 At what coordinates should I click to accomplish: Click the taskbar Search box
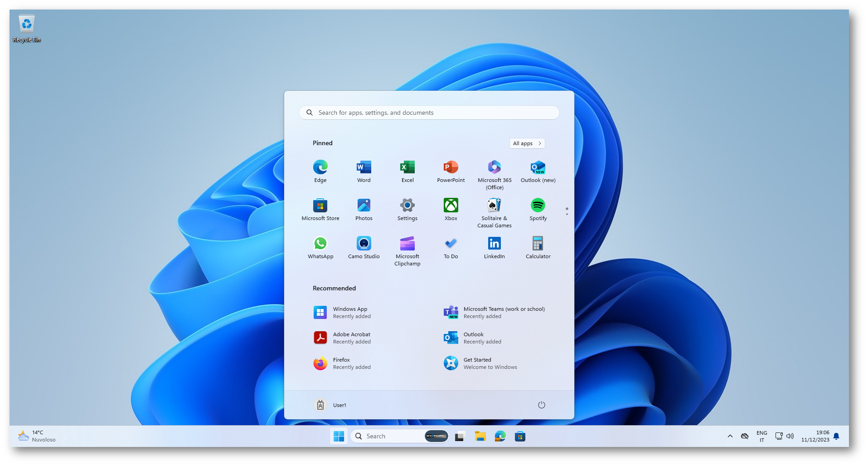[x=400, y=437]
